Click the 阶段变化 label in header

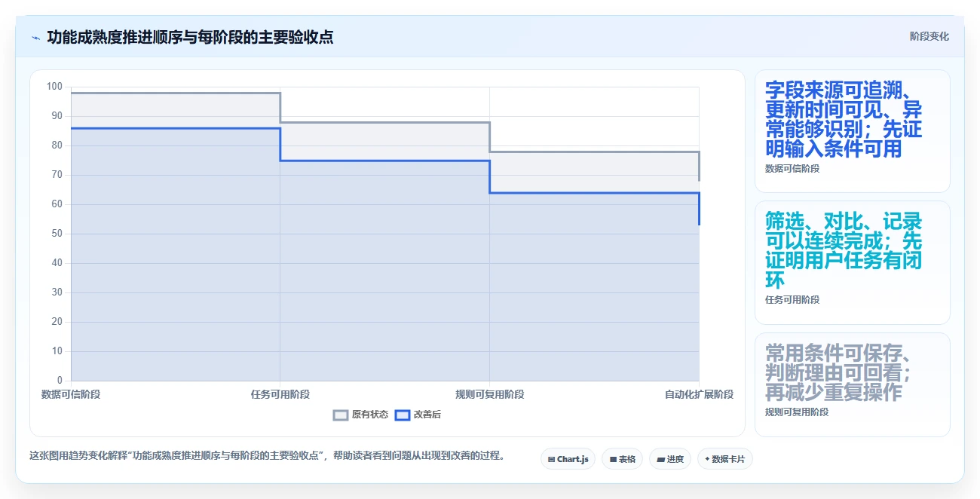[929, 36]
